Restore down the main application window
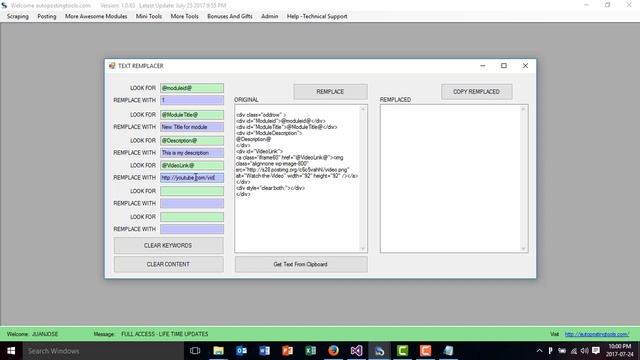640x360 pixels. pyautogui.click(x=607, y=5)
